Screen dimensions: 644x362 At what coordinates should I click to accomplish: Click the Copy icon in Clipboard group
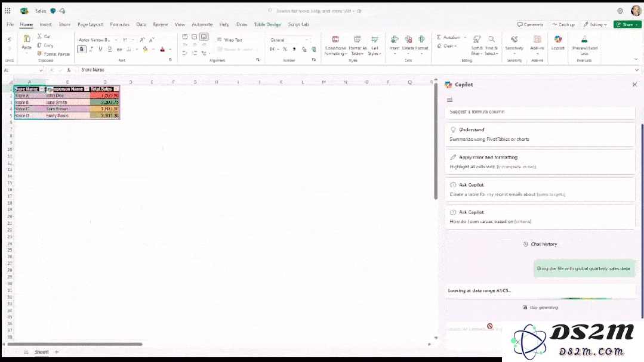(39, 45)
